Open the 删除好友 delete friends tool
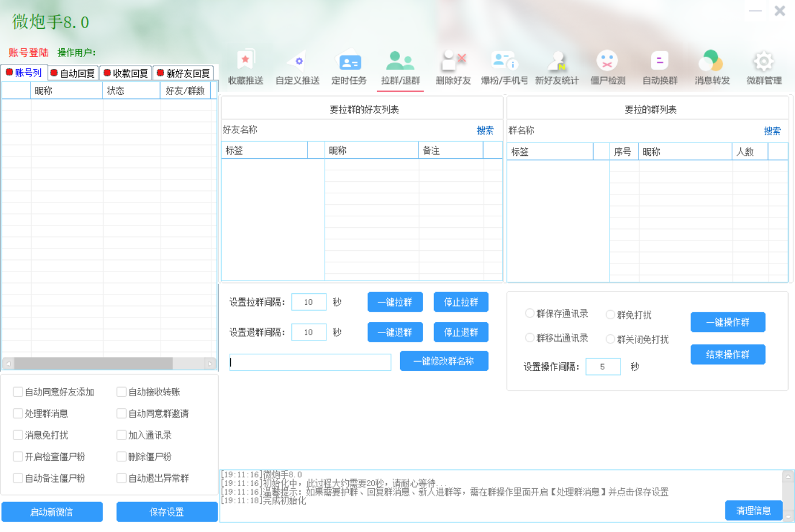The height and width of the screenshot is (532, 795). pyautogui.click(x=453, y=68)
